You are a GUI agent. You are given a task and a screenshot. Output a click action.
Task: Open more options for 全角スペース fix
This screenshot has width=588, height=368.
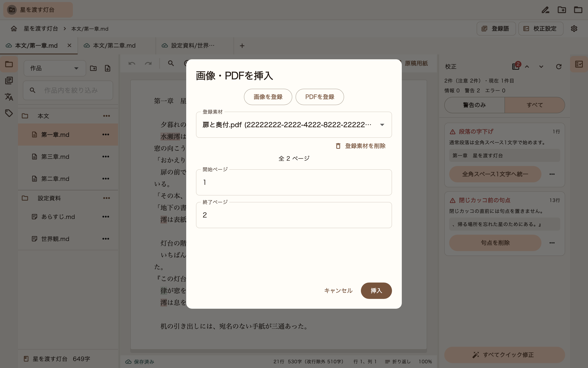pos(552,174)
